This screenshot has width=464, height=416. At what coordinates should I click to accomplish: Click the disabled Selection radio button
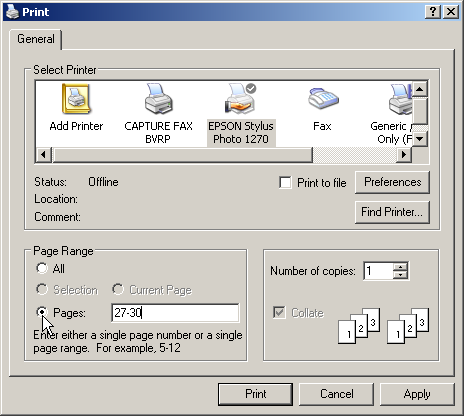42,289
